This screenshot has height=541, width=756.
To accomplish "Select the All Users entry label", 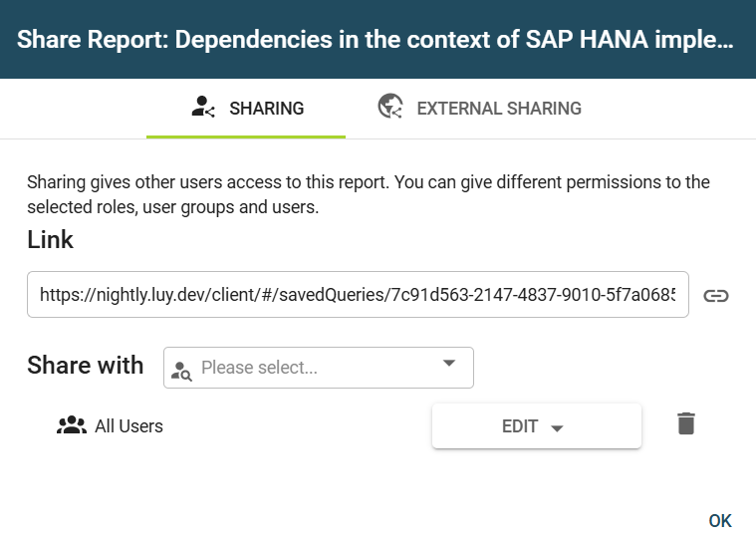I will tap(128, 426).
